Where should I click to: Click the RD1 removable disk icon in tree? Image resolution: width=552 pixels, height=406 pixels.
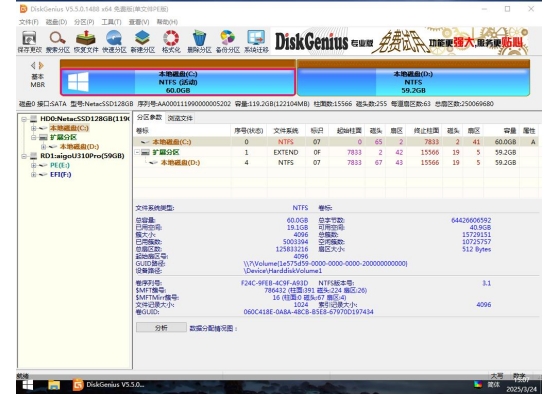pyautogui.click(x=34, y=156)
